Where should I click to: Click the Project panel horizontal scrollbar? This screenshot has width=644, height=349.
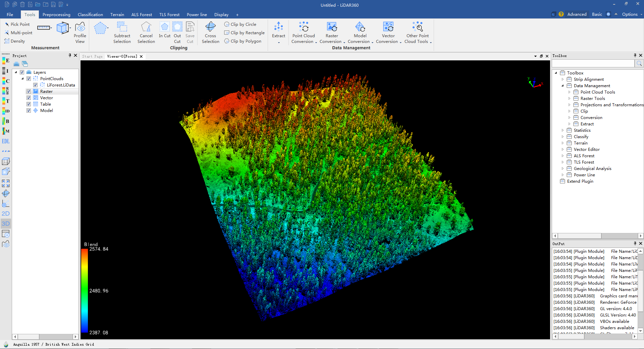point(45,337)
